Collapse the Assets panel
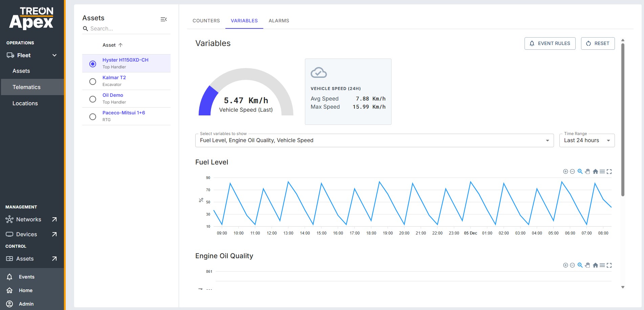Screen dimensions: 644x310 coord(163,19)
